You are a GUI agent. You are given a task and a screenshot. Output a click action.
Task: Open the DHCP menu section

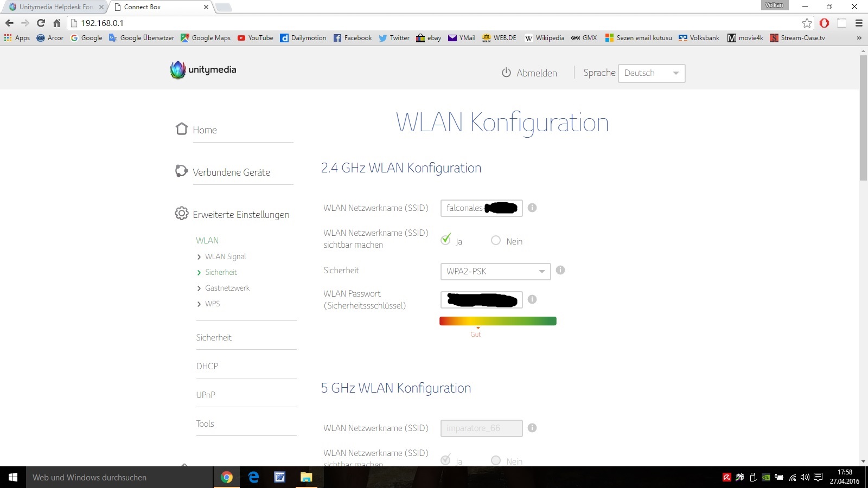click(207, 366)
